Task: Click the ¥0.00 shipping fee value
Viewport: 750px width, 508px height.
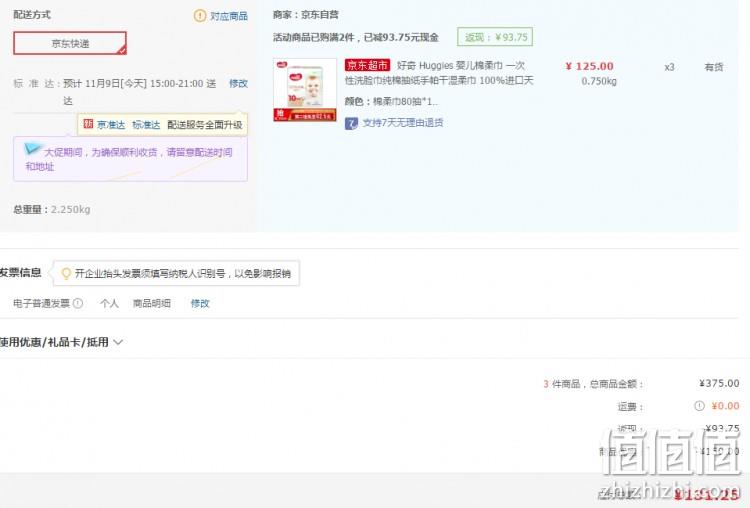Action: [x=725, y=406]
